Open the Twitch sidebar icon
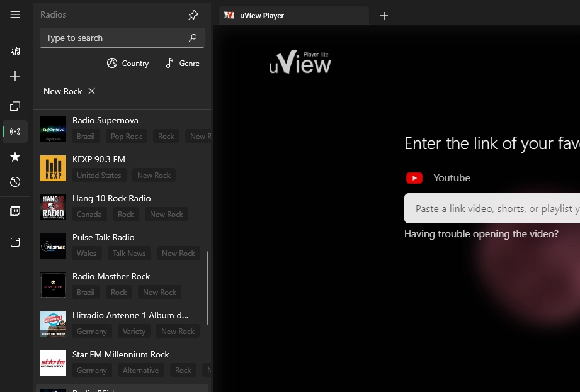The height and width of the screenshot is (392, 580). (14, 211)
